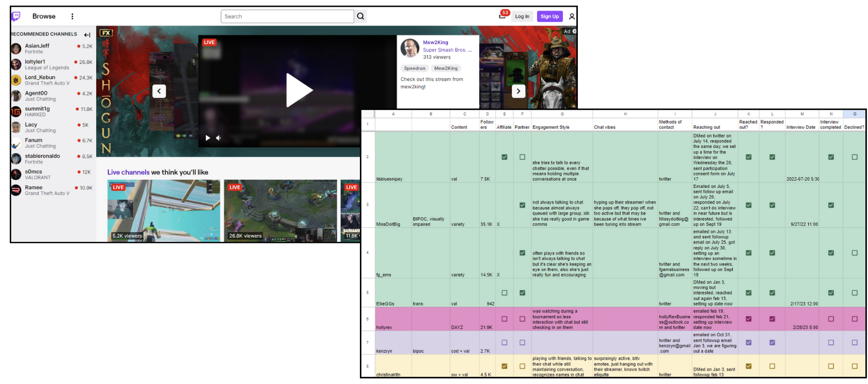This screenshot has height=384, width=868.
Task: Open the Browse tab
Action: pyautogui.click(x=44, y=17)
